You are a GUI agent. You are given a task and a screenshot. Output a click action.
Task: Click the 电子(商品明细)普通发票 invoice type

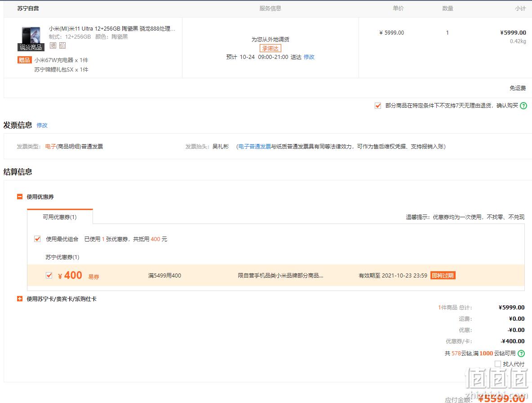tap(74, 146)
